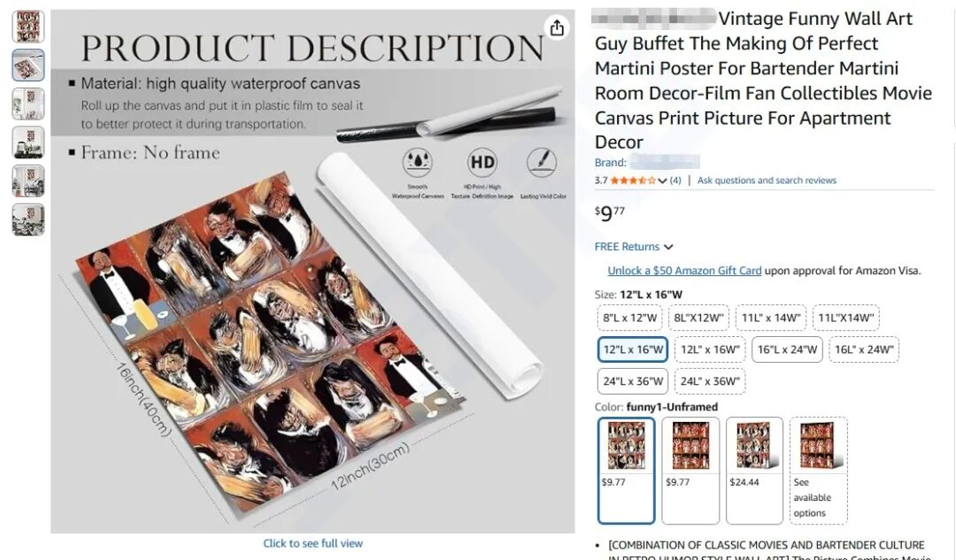956x560 pixels.
Task: Select the first product thumbnail
Action: coord(28,27)
